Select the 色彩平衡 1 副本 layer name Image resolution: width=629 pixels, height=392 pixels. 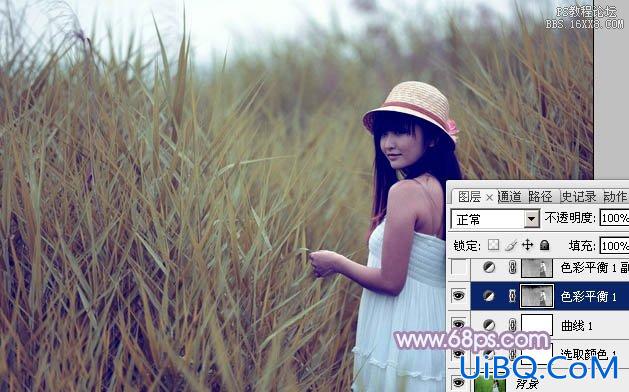pos(595,268)
